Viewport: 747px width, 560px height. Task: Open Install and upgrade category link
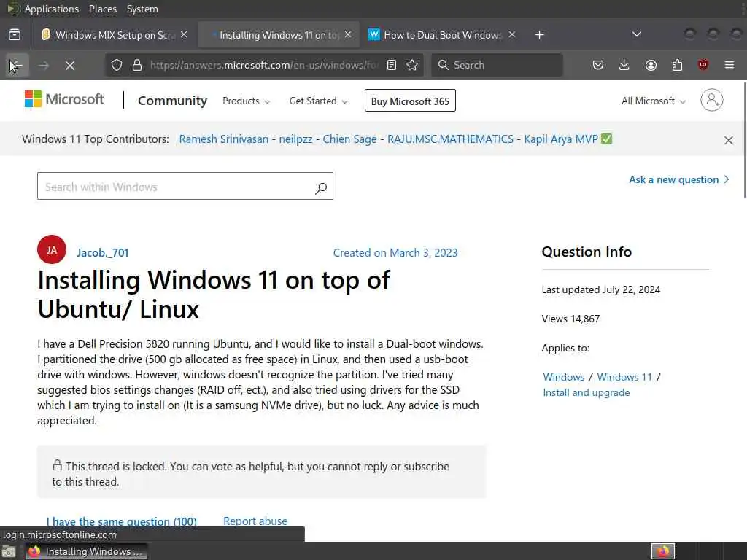587,392
